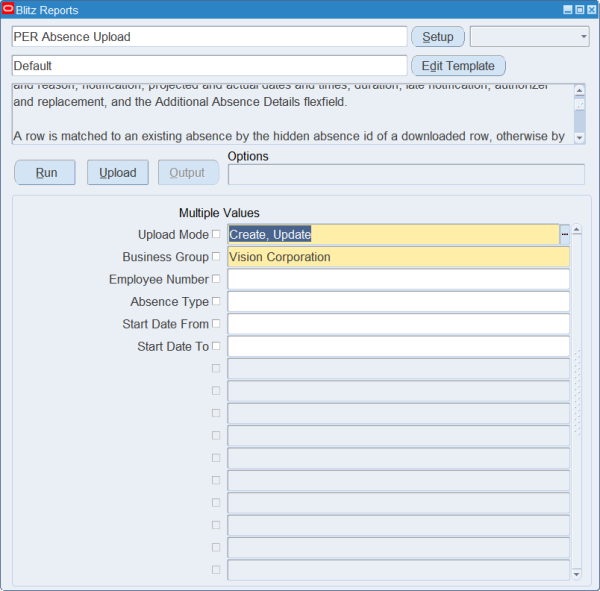Click the Oracle logo icon in title bar
The width and height of the screenshot is (600, 591).
click(x=8, y=8)
